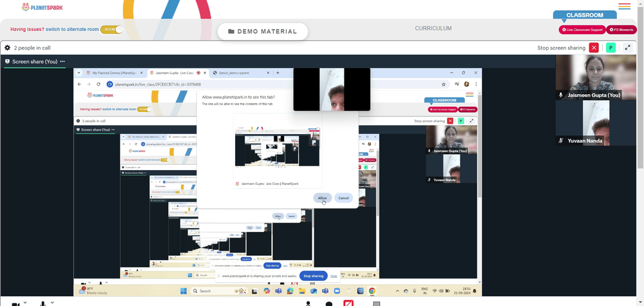Open PS Moments

point(621,30)
